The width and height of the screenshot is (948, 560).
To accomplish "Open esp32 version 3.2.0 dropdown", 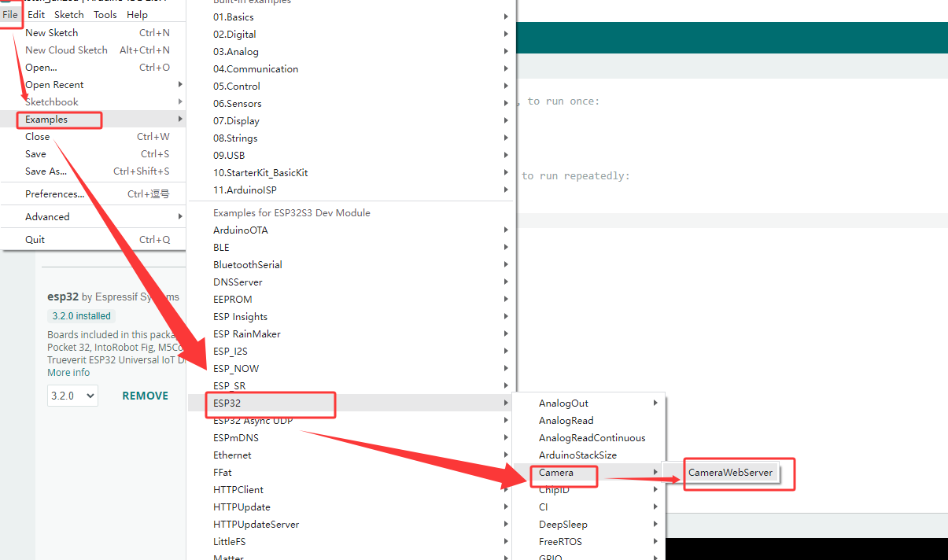I will tap(72, 396).
